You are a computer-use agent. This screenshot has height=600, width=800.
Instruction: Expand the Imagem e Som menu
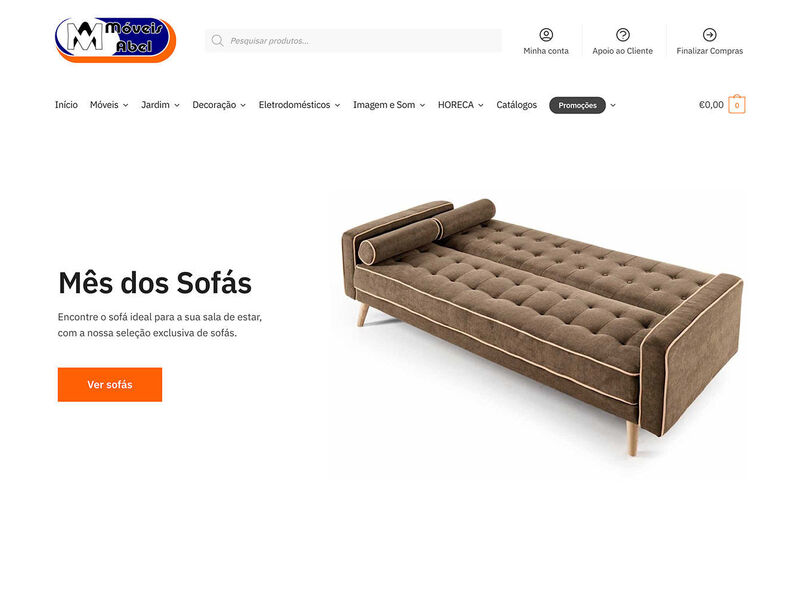click(389, 105)
